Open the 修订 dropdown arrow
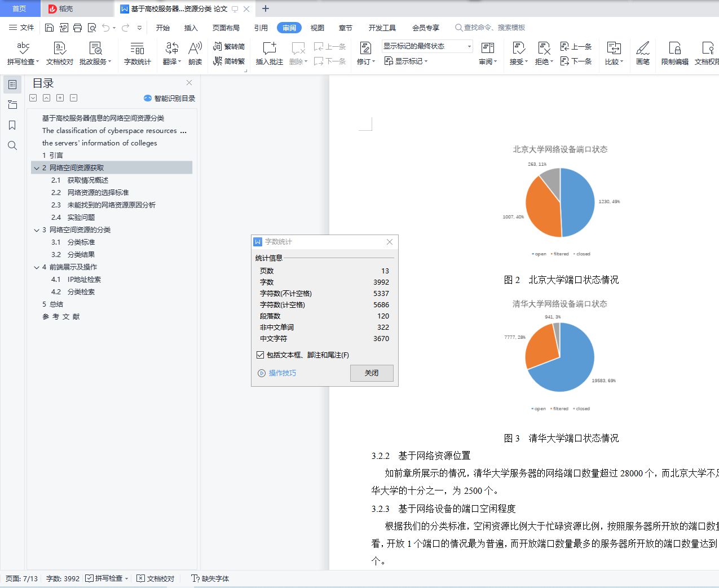The image size is (719, 588). coord(373,62)
